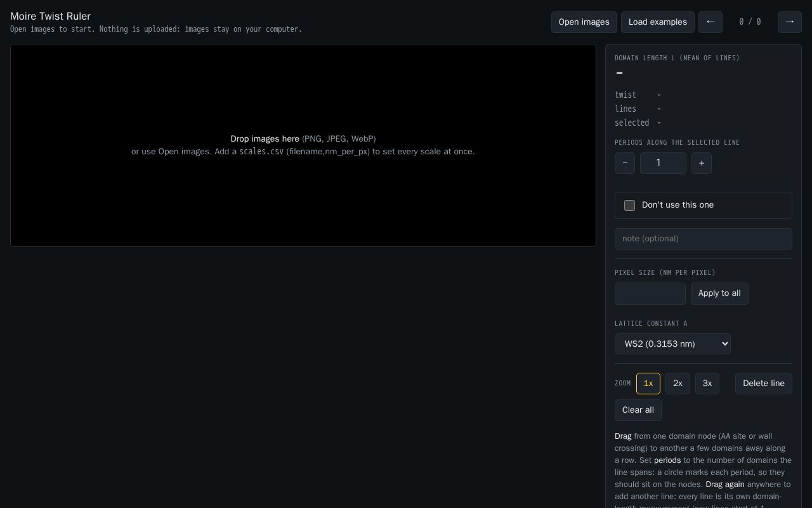This screenshot has height=508, width=812.
Task: Go to next image with right arrow
Action: tap(790, 22)
